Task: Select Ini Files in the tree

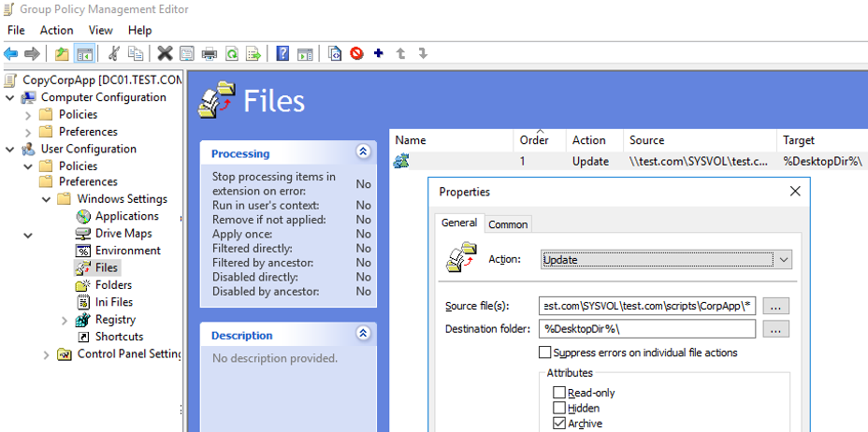Action: [x=114, y=302]
